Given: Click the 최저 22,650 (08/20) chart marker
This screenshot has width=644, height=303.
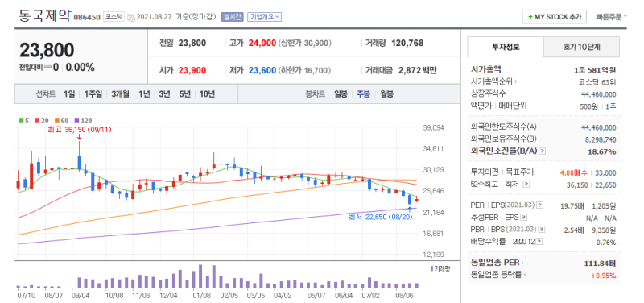Looking at the screenshot, I should tap(380, 217).
